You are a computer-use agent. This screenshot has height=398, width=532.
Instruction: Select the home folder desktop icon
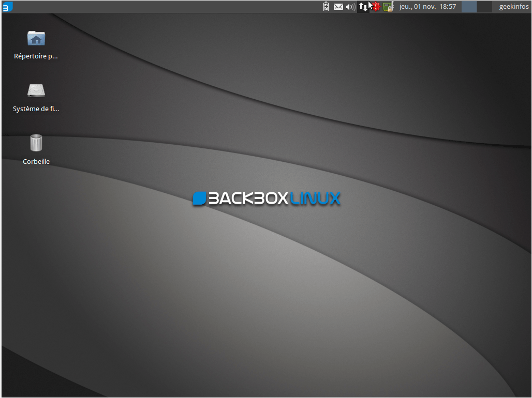point(36,38)
